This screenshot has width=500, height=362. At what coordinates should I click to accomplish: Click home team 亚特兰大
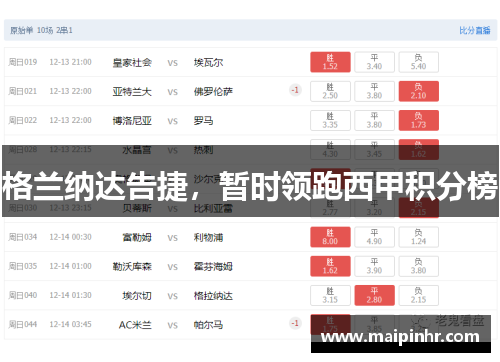click(132, 91)
